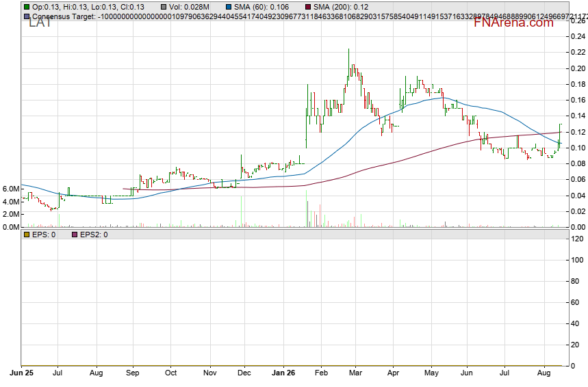Click the Consensus Target legend swatch
Image resolution: width=588 pixels, height=387 pixels.
pyautogui.click(x=27, y=16)
